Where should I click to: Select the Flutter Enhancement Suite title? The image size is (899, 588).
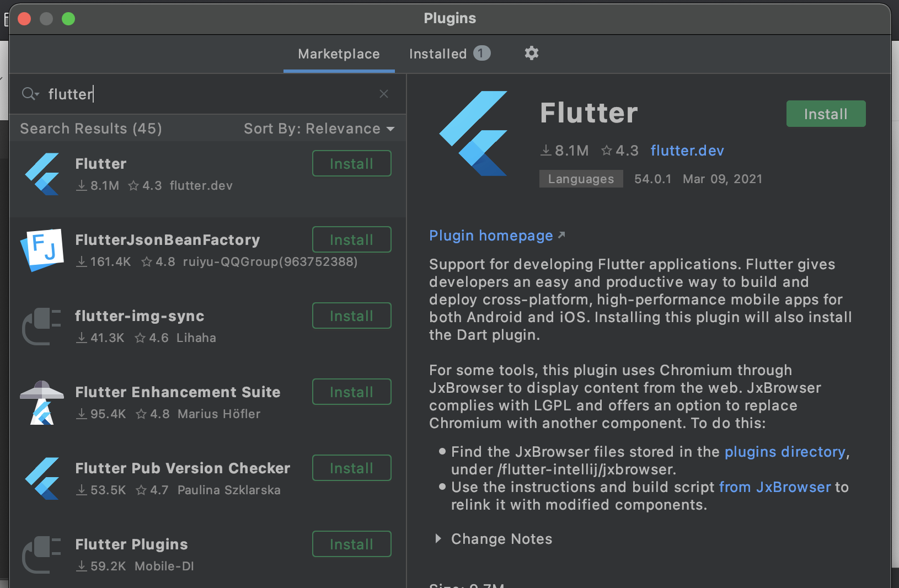point(178,392)
